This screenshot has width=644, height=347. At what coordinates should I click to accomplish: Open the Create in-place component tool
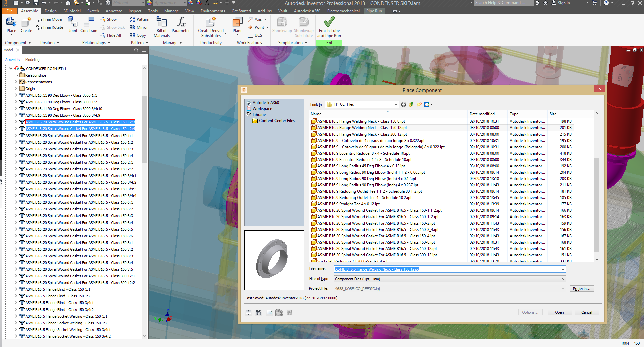pos(26,25)
